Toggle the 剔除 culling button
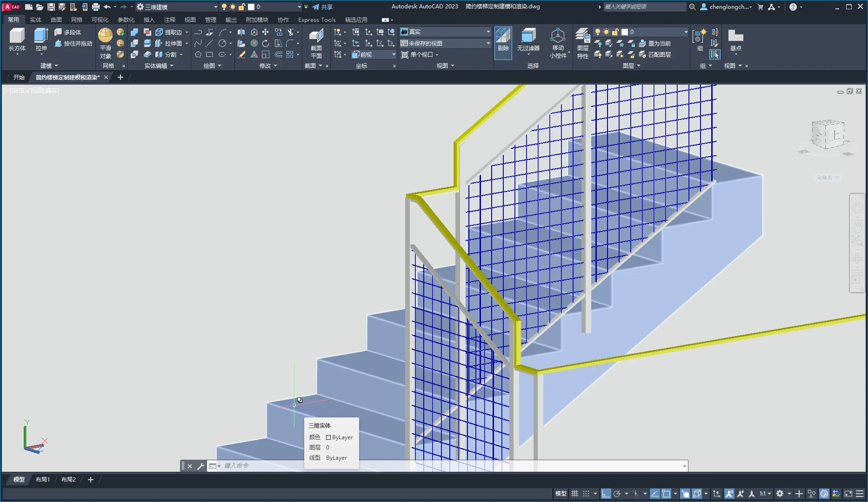This screenshot has width=868, height=502. [503, 36]
